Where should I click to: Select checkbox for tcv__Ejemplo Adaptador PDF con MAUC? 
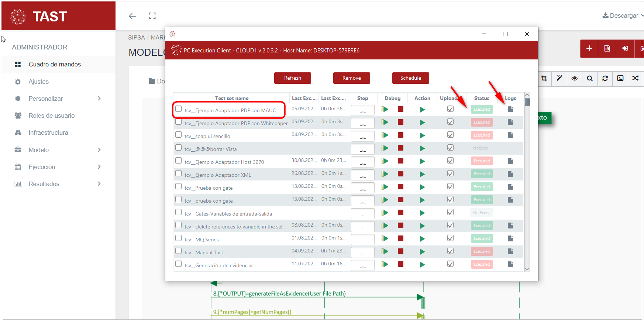(x=179, y=109)
